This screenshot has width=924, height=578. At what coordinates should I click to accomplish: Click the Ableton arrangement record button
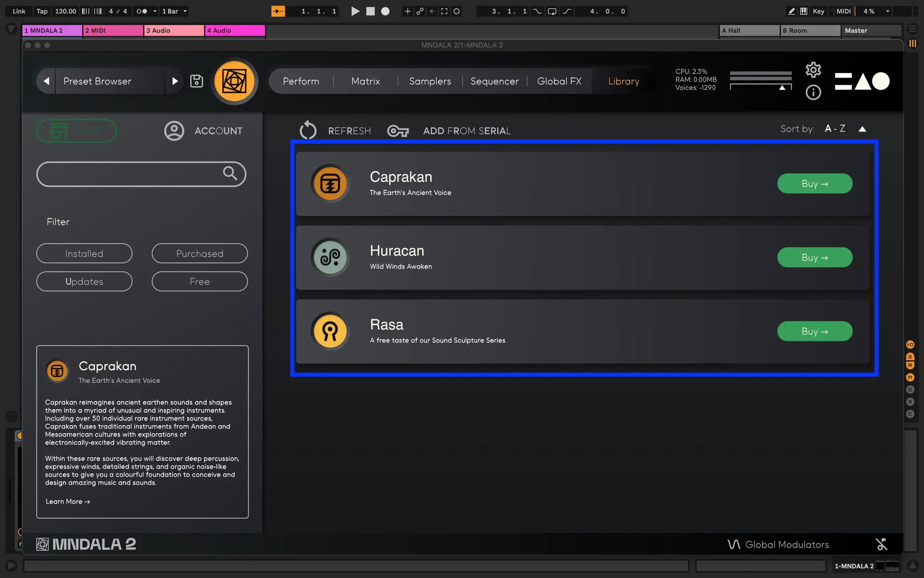coord(385,11)
